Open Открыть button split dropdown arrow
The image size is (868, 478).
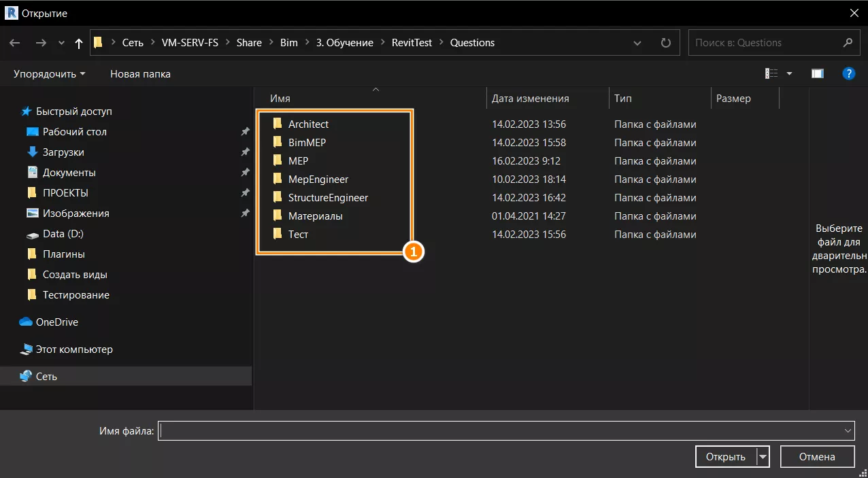763,457
